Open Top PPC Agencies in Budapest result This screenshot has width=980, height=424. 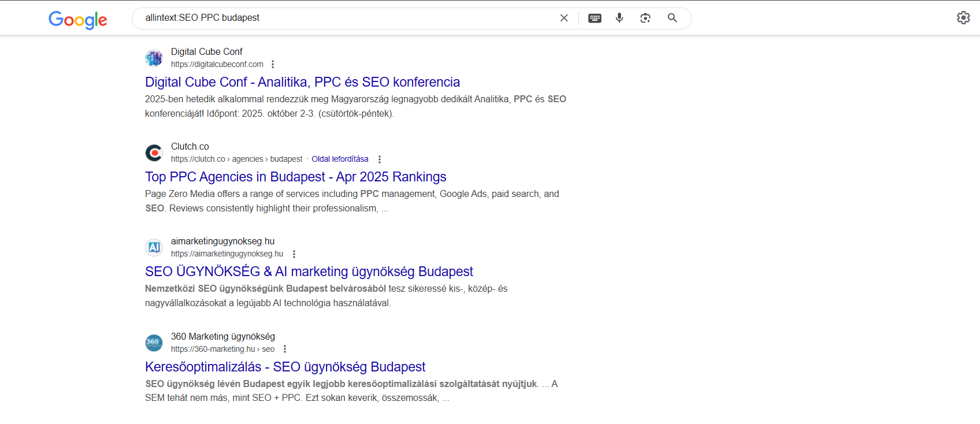296,177
